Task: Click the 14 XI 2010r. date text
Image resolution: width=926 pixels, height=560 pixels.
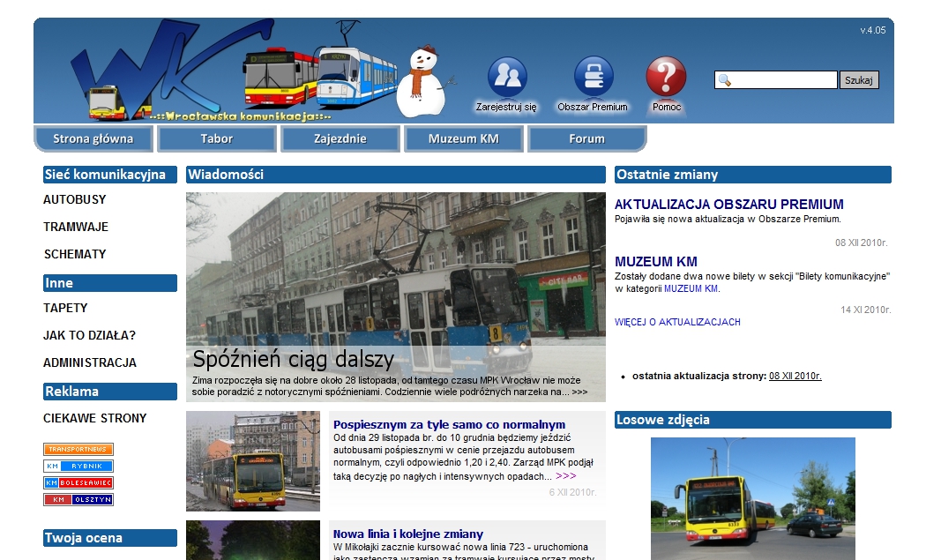Action: coord(866,310)
